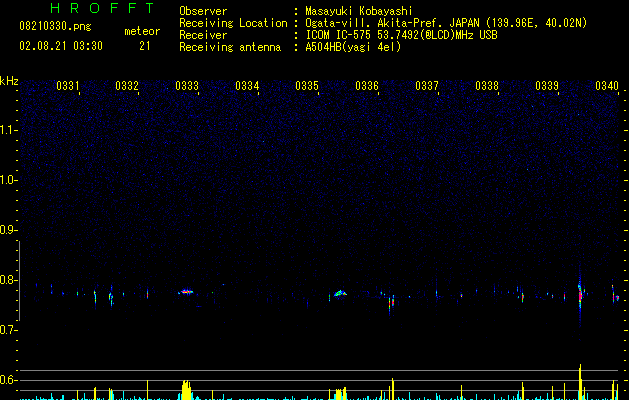The image size is (629, 400).
Task: Click the Receiving Location label
Action: (x=233, y=23)
